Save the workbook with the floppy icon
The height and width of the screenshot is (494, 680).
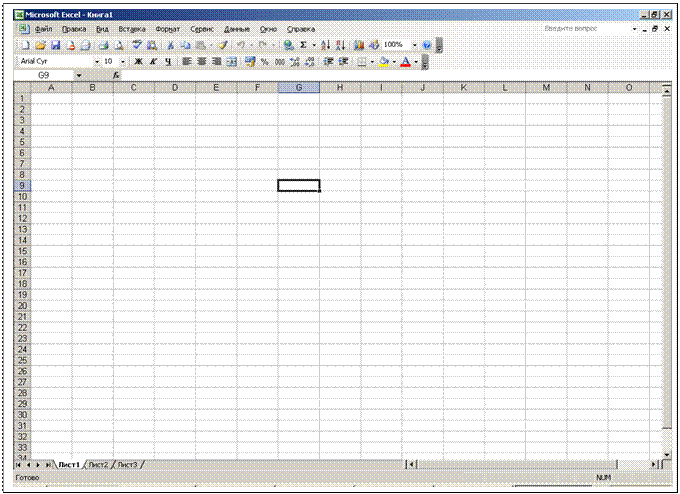click(x=56, y=45)
